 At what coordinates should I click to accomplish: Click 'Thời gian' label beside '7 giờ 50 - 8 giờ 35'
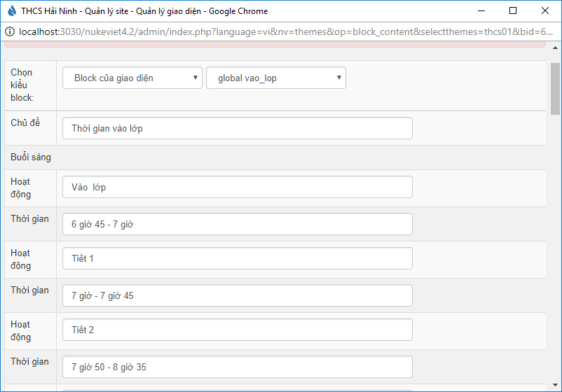click(x=29, y=362)
